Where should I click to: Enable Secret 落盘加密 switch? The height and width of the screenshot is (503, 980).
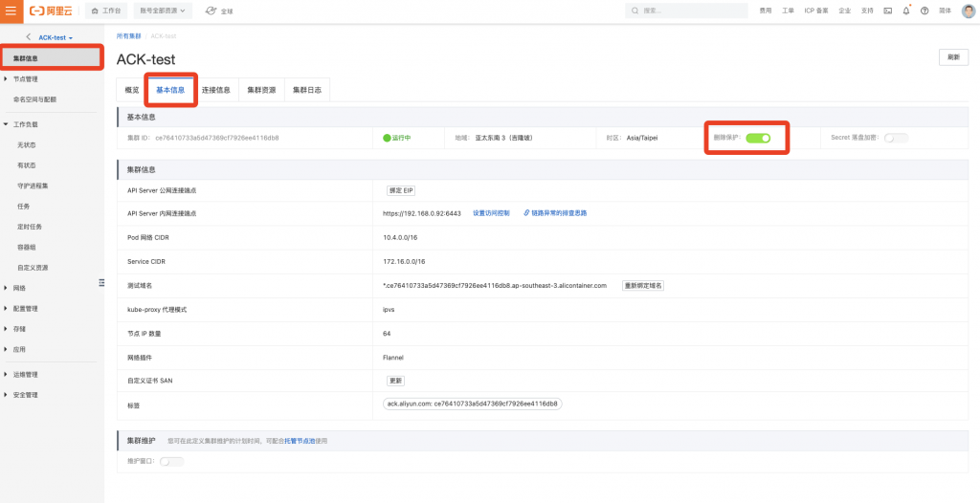(896, 138)
